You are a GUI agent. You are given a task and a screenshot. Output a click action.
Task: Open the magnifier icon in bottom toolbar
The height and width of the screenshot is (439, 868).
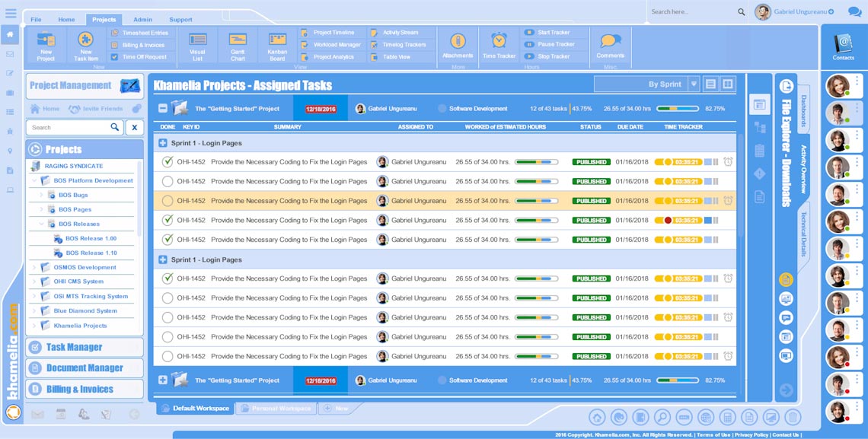(x=662, y=417)
